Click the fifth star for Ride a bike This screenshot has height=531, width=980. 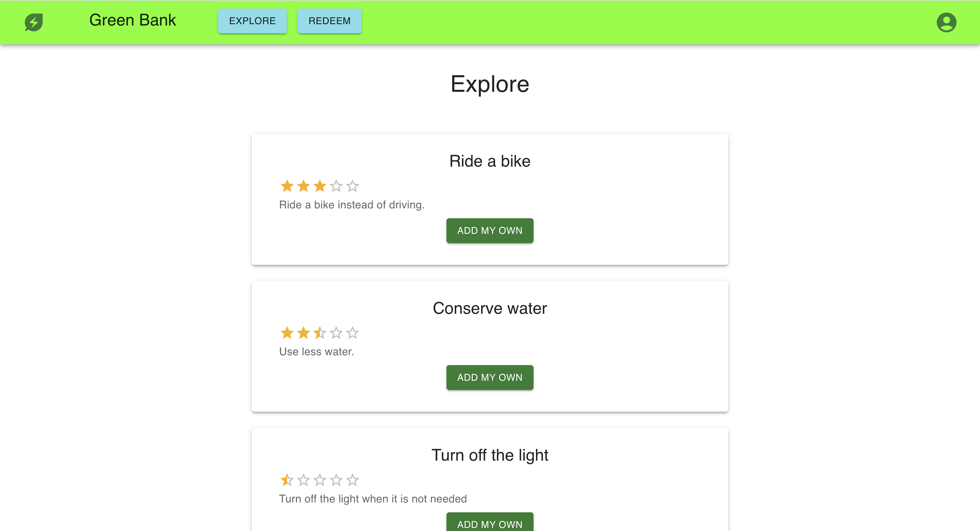click(x=353, y=186)
